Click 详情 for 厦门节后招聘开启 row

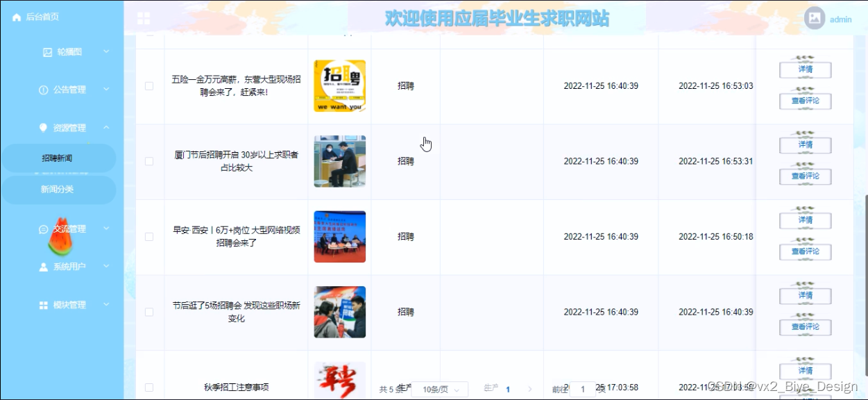coord(805,144)
